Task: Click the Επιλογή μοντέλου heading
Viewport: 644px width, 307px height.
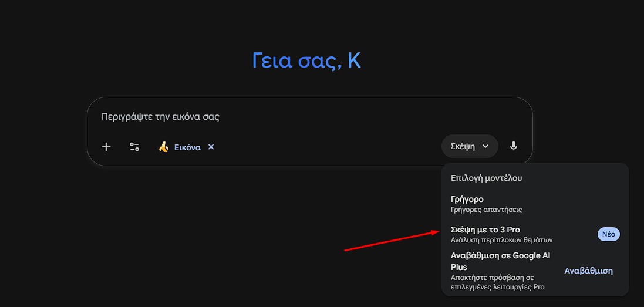Action: [486, 178]
